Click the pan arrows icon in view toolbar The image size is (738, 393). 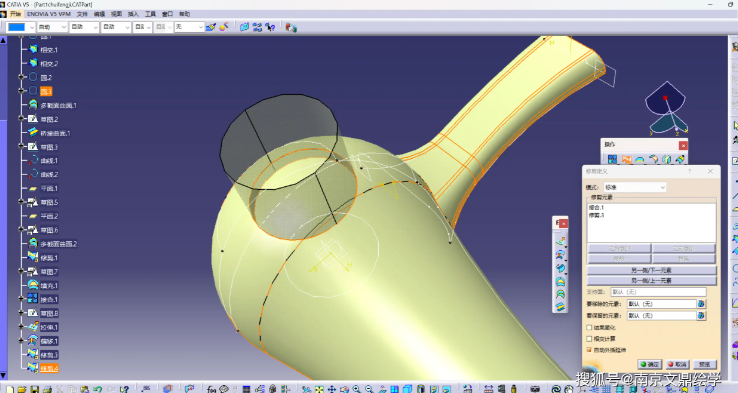[x=332, y=389]
